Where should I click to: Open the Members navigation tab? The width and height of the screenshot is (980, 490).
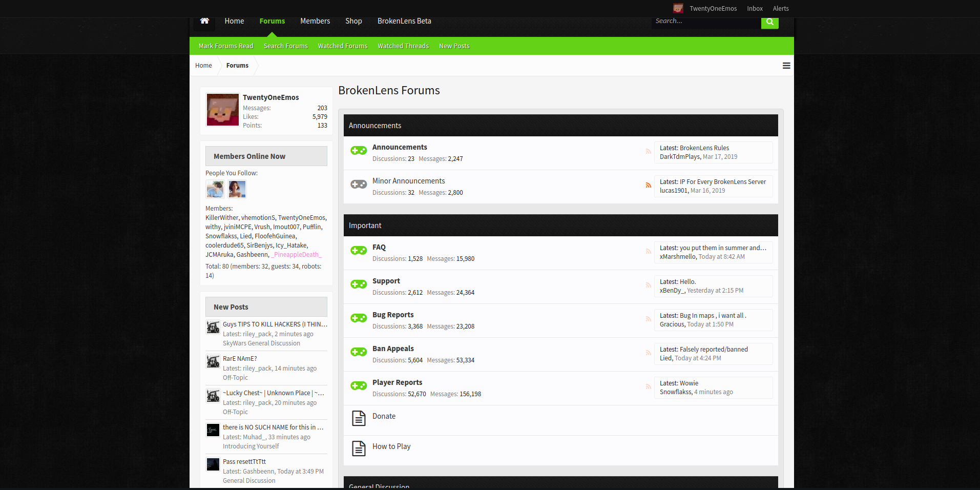pyautogui.click(x=315, y=21)
